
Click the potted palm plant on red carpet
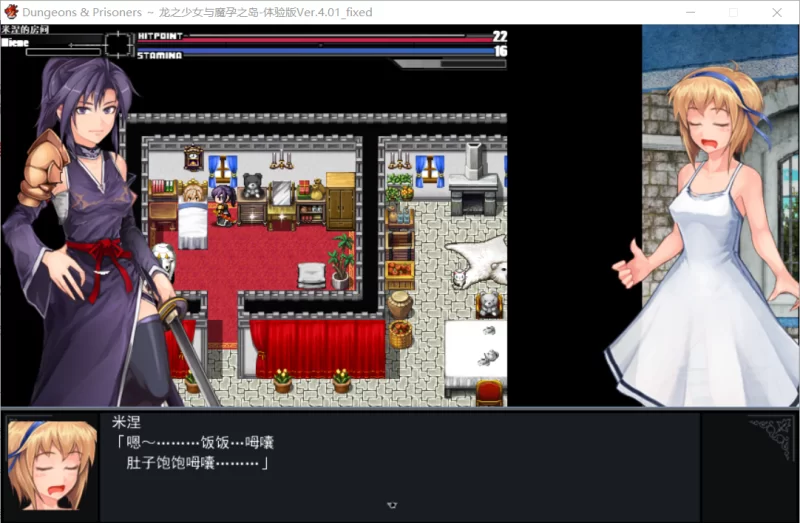(341, 261)
